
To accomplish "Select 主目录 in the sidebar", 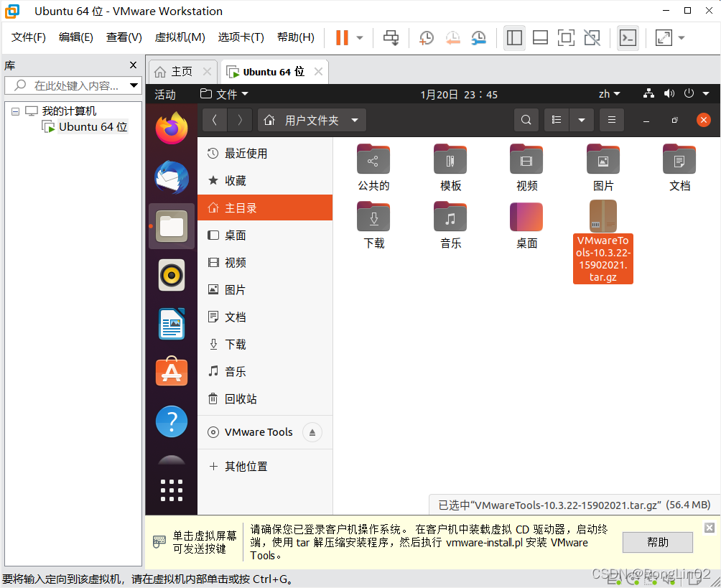I will coord(265,207).
